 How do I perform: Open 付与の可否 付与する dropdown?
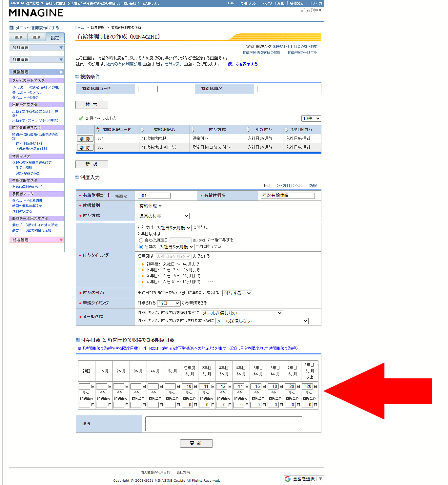point(237,293)
